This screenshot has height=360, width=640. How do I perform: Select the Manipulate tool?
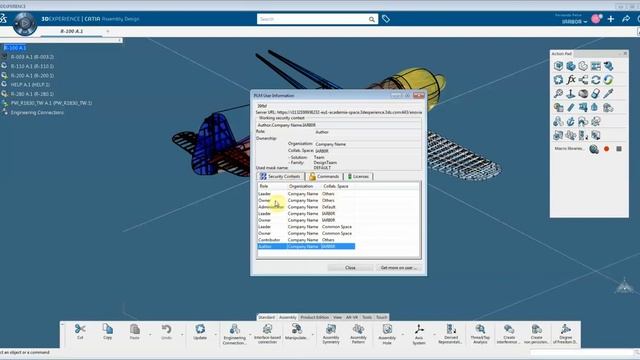click(x=296, y=332)
